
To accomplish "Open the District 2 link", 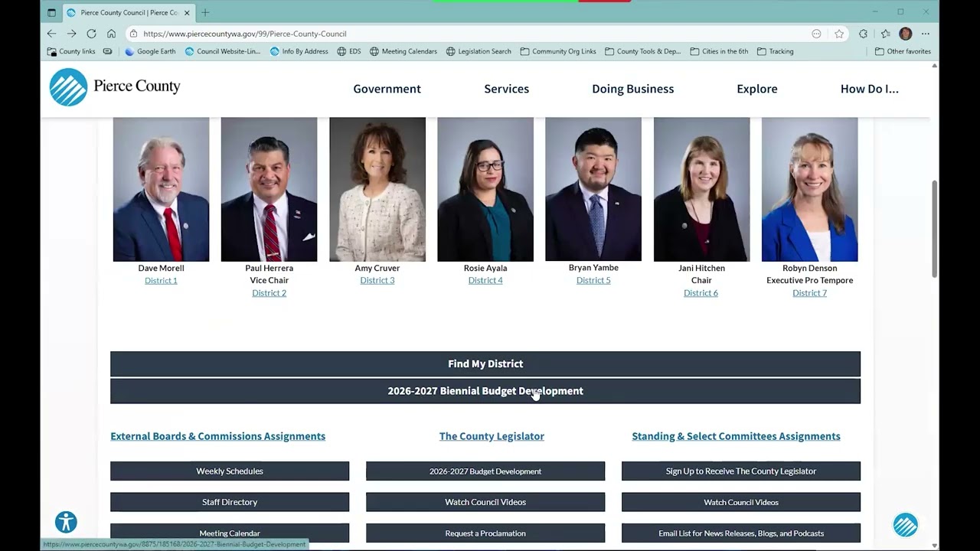I will 269,293.
